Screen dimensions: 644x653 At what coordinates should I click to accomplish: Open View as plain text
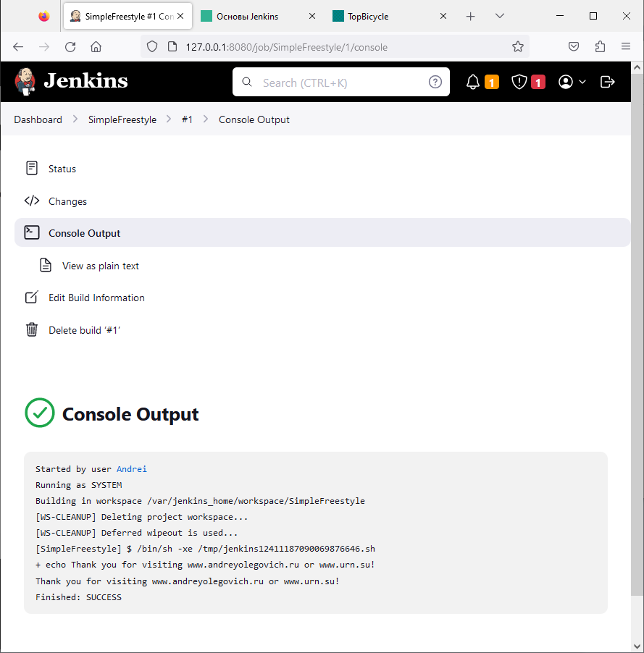101,266
